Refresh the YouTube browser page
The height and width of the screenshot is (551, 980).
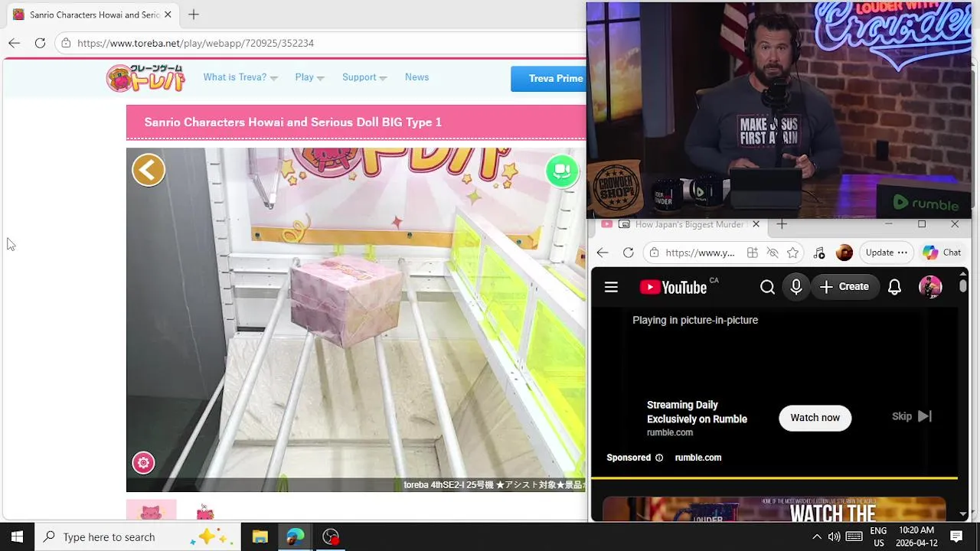(x=629, y=253)
